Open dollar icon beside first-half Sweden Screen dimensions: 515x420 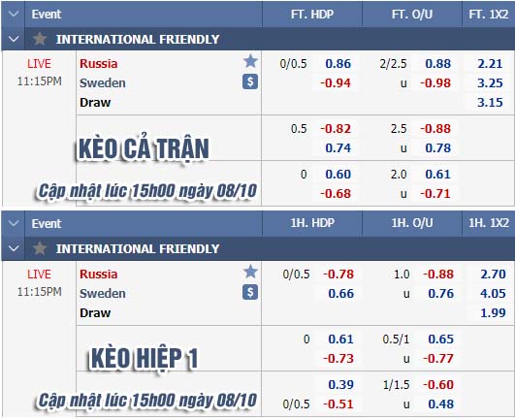tap(250, 292)
